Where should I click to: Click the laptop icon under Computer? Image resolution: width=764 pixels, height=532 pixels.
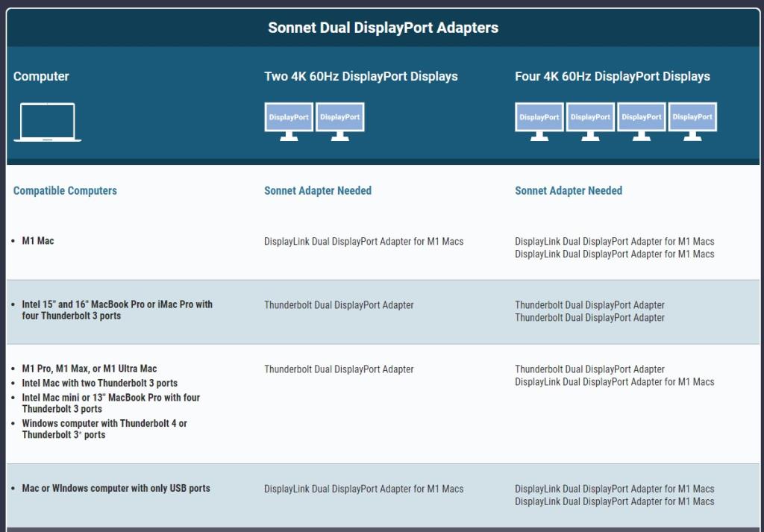pyautogui.click(x=47, y=122)
